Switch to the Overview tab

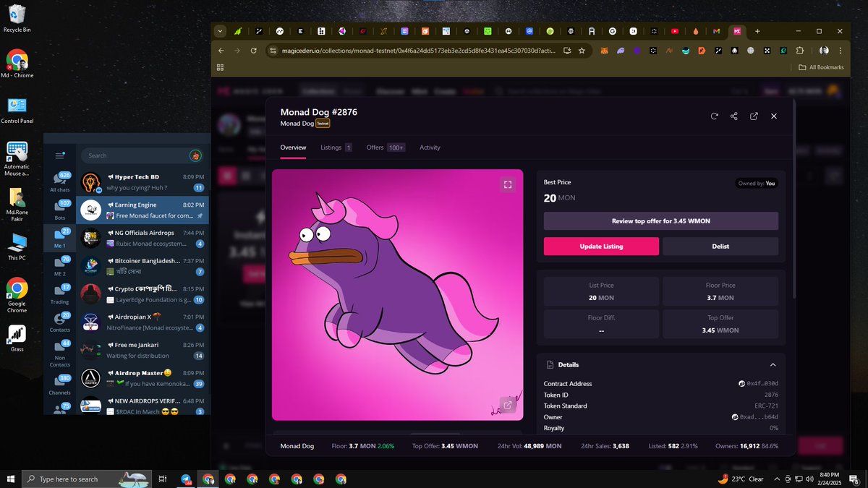(294, 147)
